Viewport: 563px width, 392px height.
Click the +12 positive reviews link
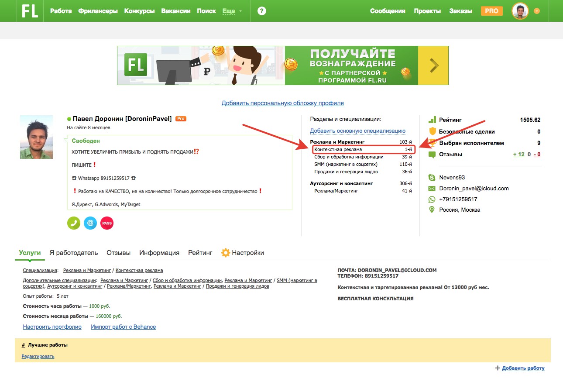coord(519,155)
